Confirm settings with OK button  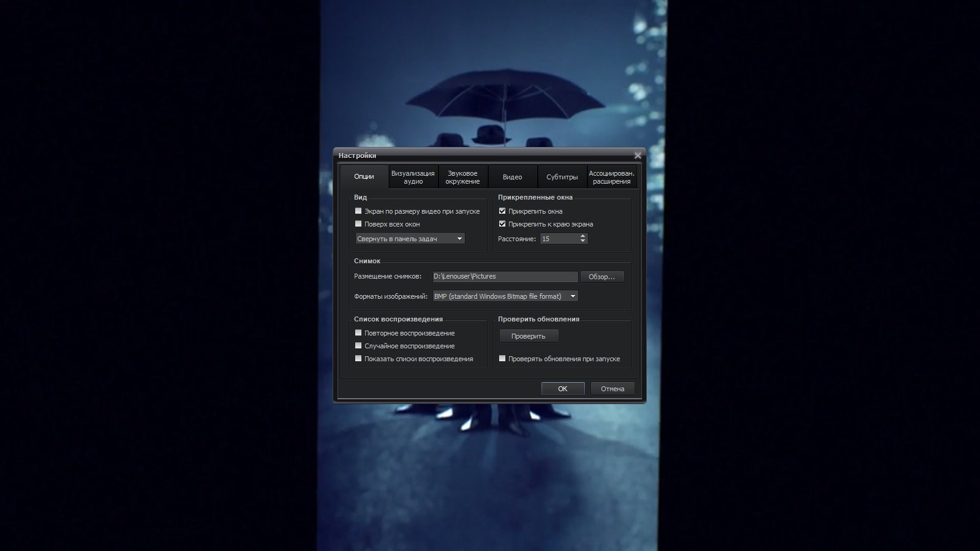[563, 389]
